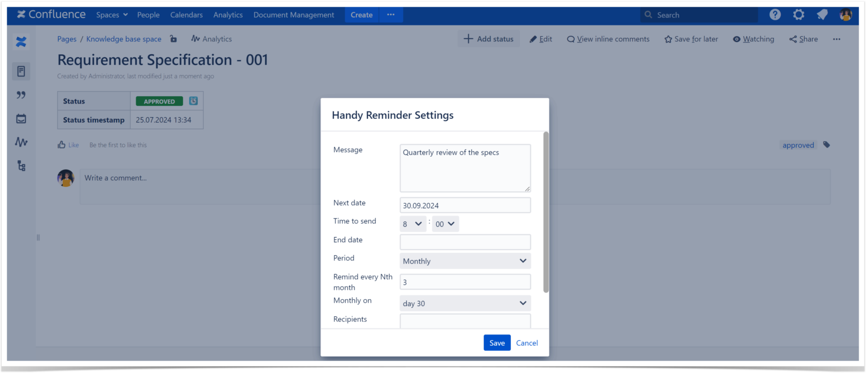The image size is (868, 374).
Task: Collapse the sidebar using the handle
Action: tap(38, 238)
